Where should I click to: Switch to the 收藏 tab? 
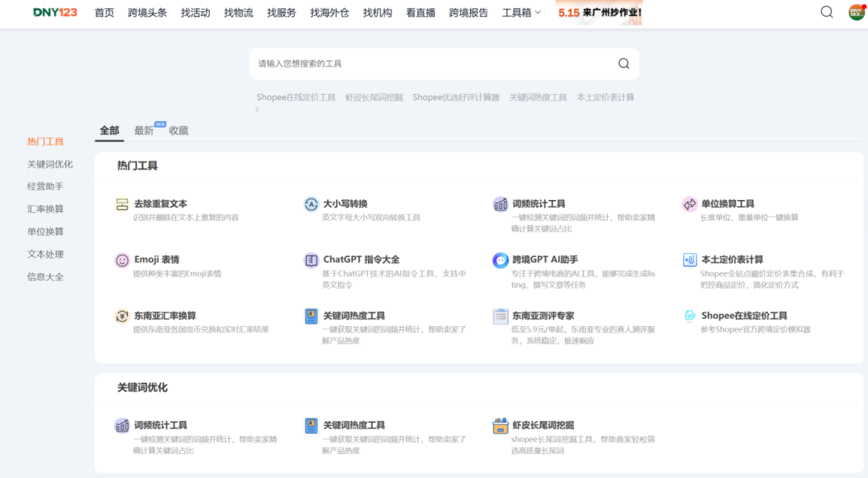pos(178,131)
